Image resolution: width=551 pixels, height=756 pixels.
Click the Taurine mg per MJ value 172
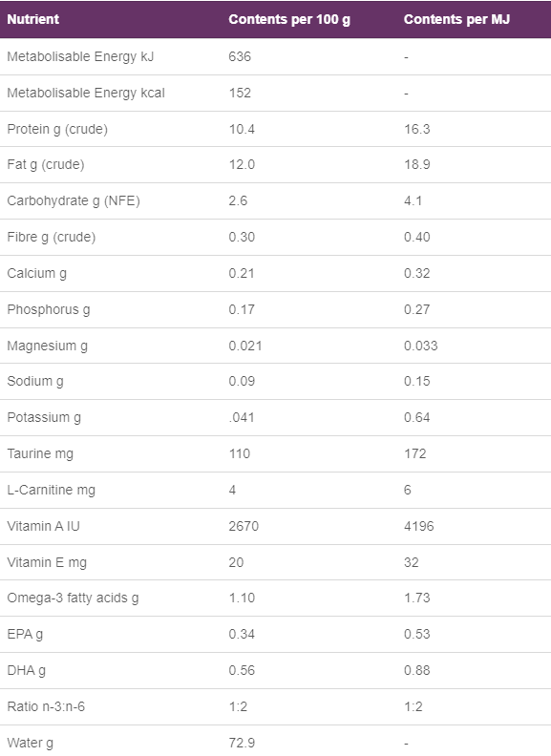tap(415, 453)
